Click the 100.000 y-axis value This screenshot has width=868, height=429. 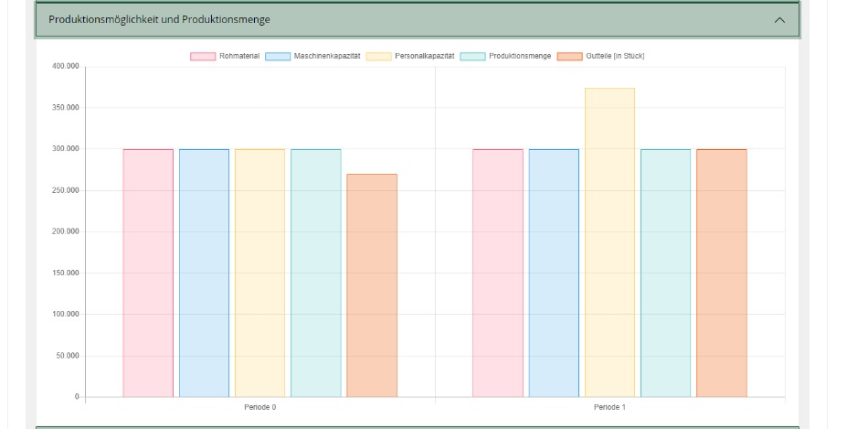(66, 315)
